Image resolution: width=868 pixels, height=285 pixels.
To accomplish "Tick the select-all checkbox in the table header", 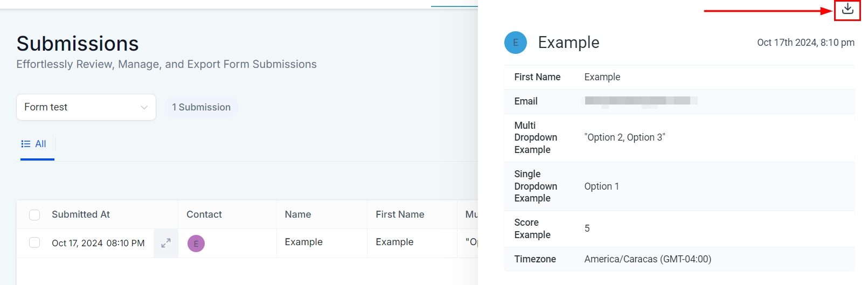I will click(34, 215).
